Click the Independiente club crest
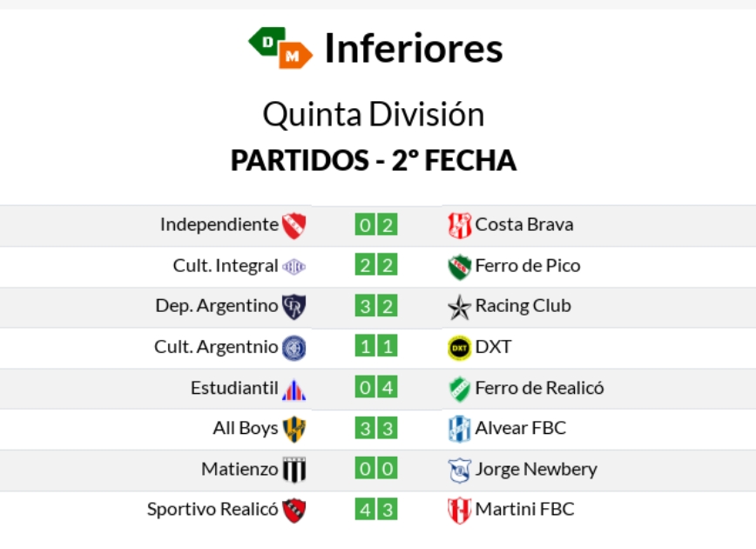Screen dimensions: 756x549 point(294,225)
